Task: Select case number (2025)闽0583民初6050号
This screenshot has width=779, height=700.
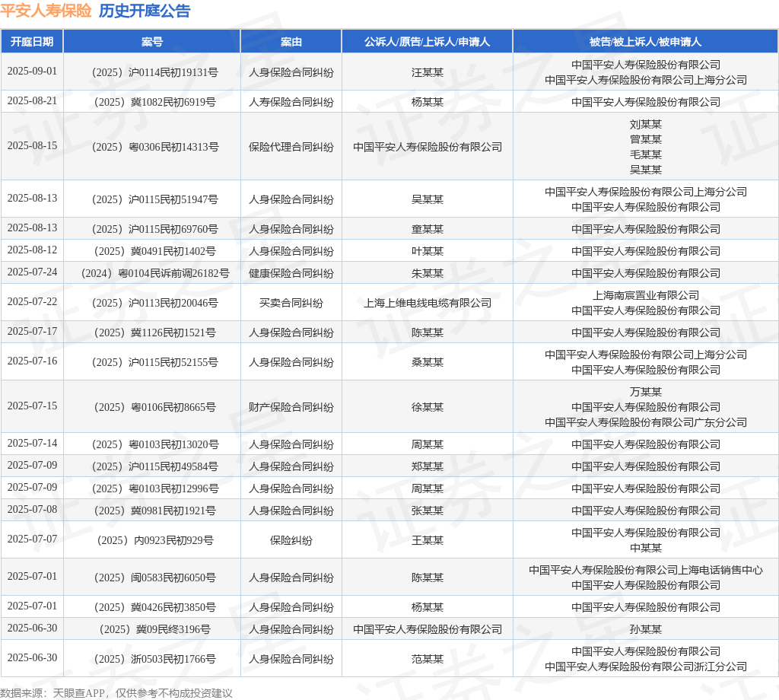Action: pos(155,577)
